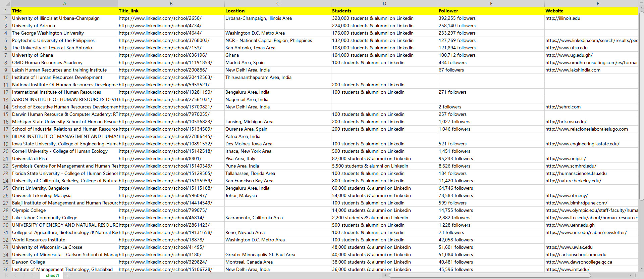Viewport: 644px width, 279px height.
Task: Select 'The George Washington University' cell
Action: coord(65,33)
